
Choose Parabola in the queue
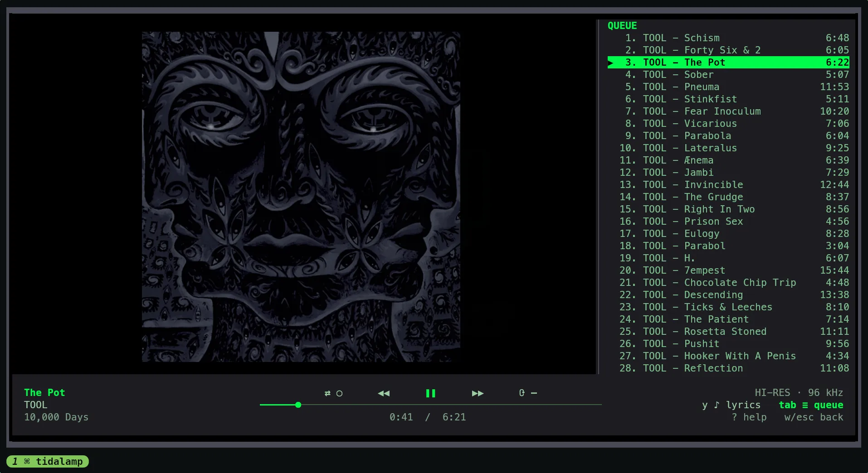(x=728, y=136)
